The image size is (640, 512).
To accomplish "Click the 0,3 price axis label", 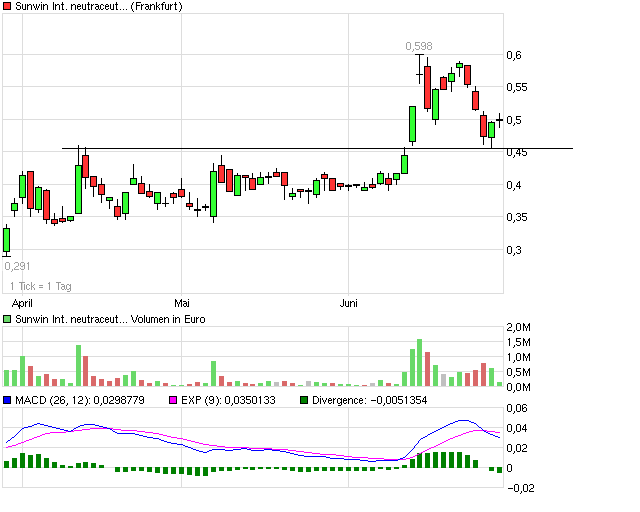I will [514, 250].
